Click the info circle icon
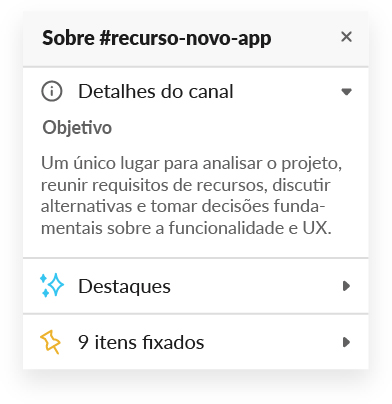 pyautogui.click(x=52, y=91)
